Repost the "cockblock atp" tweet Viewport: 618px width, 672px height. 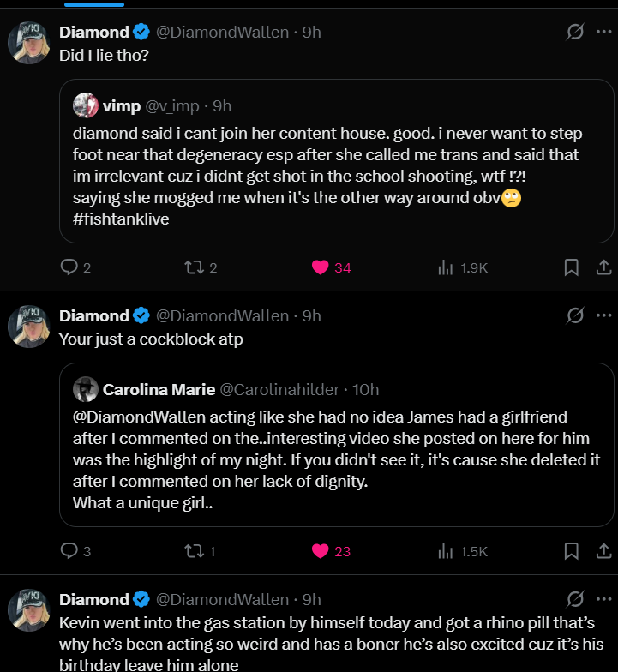(x=200, y=551)
